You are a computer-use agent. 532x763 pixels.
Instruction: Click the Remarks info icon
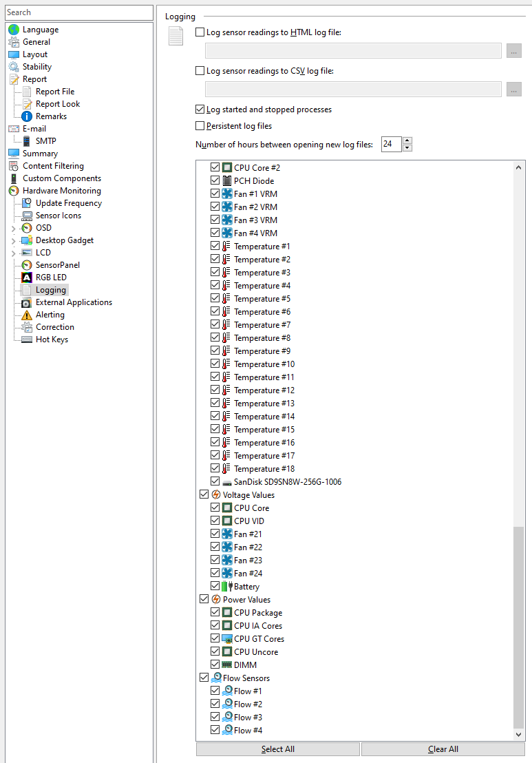(x=27, y=116)
